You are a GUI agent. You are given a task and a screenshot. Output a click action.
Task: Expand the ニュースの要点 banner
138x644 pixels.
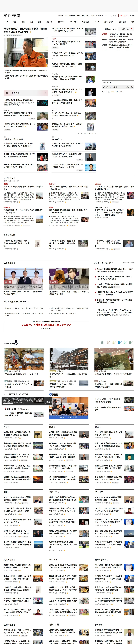point(26,93)
